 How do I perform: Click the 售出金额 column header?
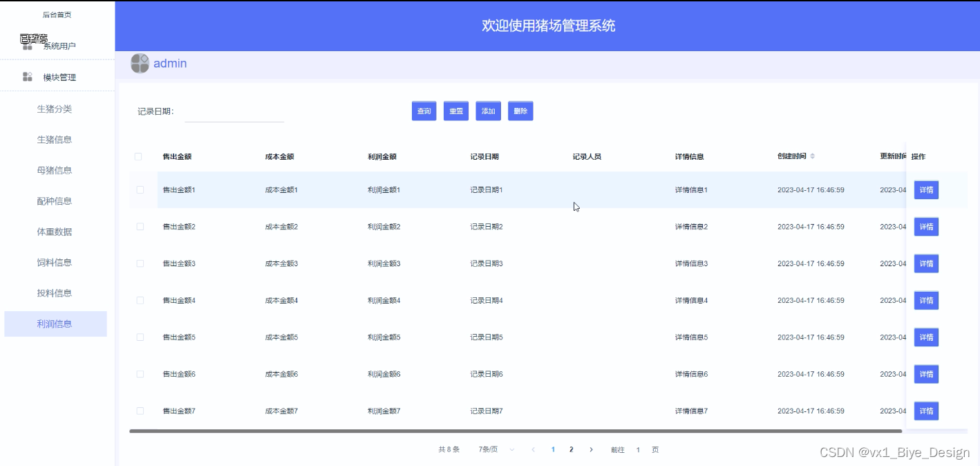point(177,157)
